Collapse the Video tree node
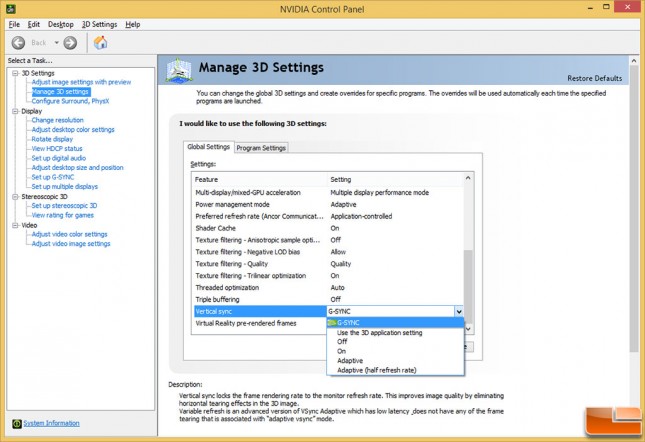 point(15,225)
